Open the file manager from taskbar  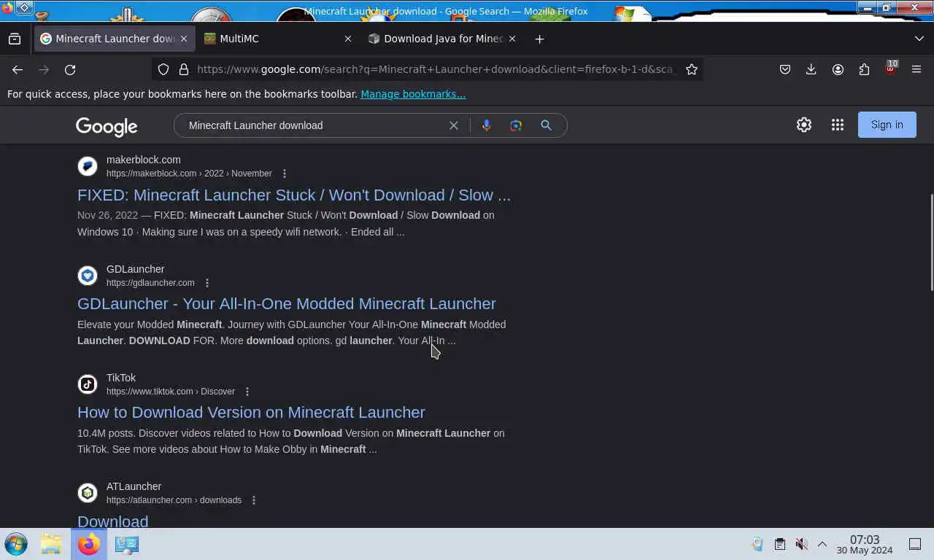[51, 544]
